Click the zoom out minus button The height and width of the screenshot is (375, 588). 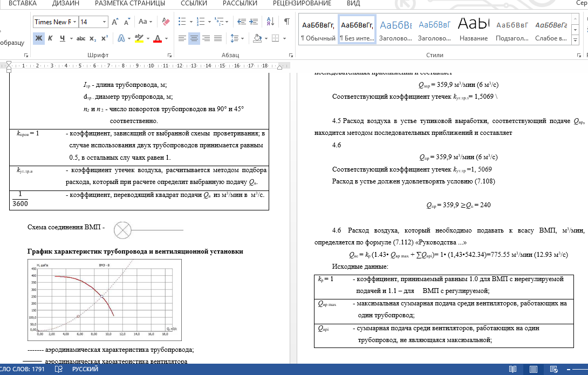(569, 370)
